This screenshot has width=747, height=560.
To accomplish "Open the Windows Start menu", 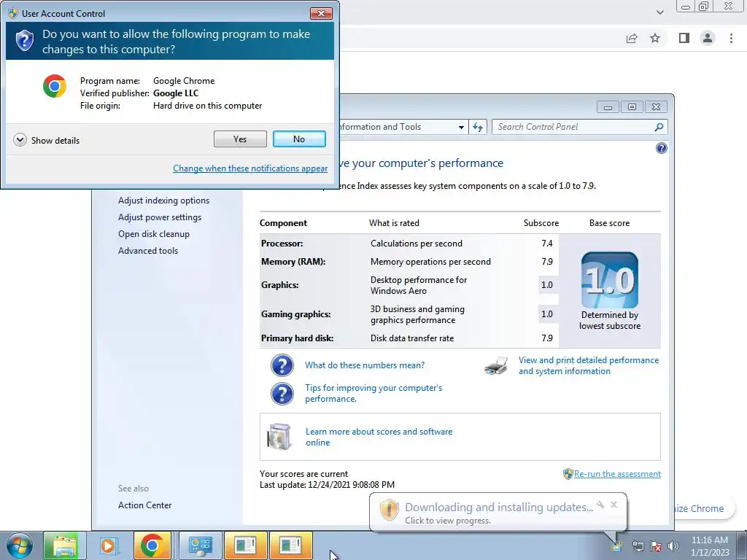I will [20, 545].
